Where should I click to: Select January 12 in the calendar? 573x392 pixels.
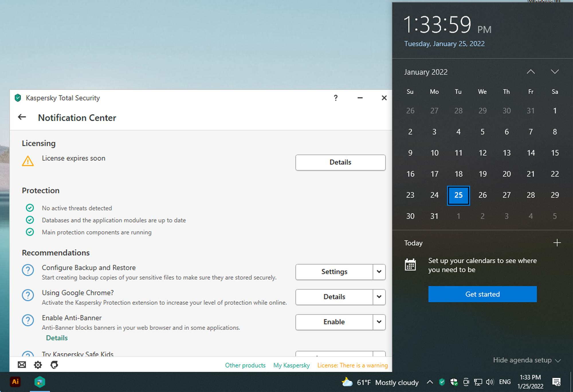(482, 153)
